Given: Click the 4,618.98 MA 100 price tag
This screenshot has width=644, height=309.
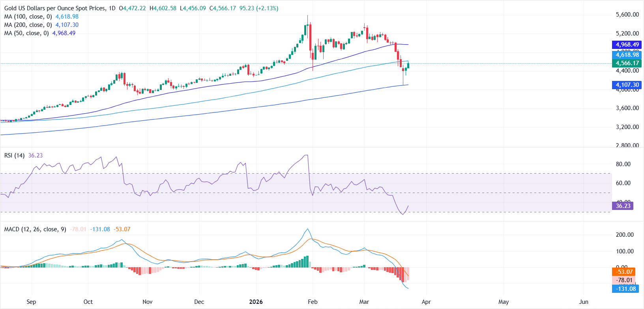Looking at the screenshot, I should coord(627,55).
